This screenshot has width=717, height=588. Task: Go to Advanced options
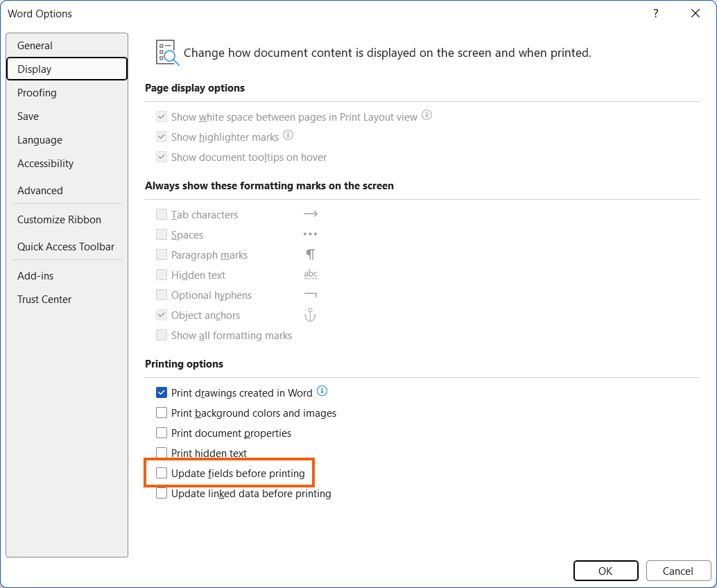pyautogui.click(x=67, y=190)
